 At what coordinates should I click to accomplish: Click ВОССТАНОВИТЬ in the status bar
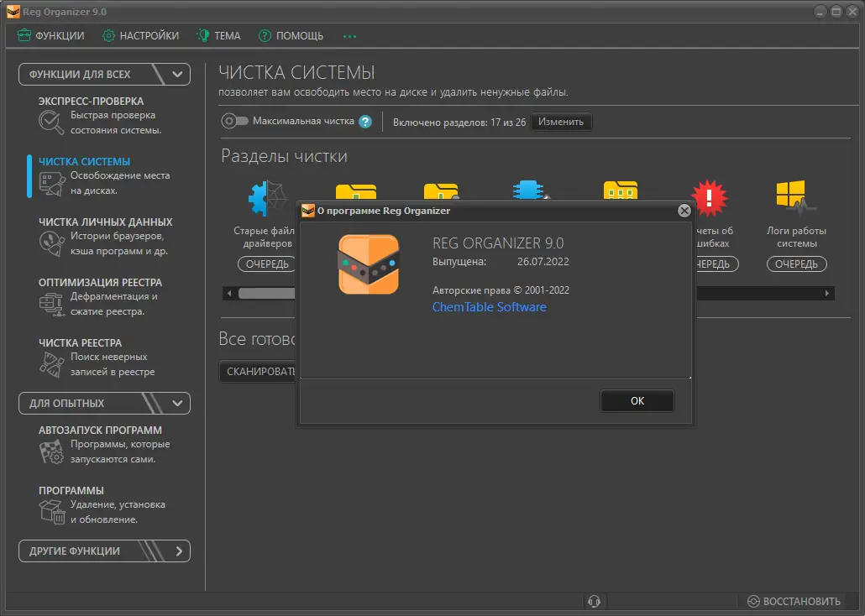click(x=794, y=601)
